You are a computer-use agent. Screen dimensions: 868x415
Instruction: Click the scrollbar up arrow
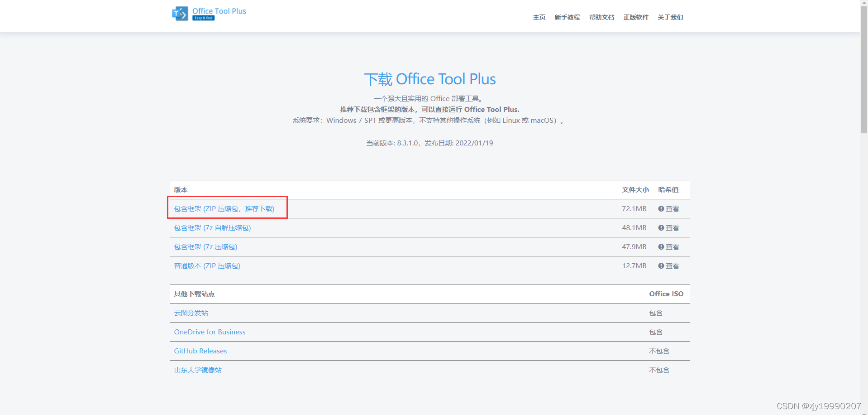tap(864, 4)
